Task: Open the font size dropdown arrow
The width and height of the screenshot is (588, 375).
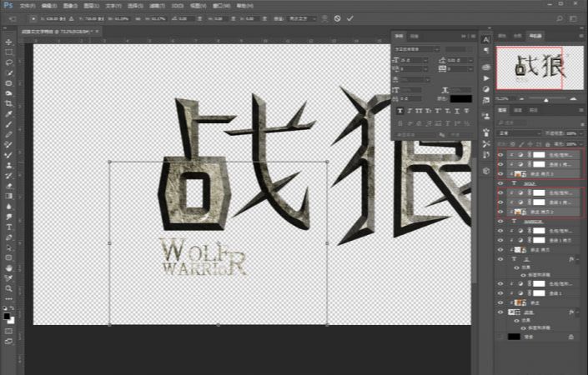Action: click(425, 60)
